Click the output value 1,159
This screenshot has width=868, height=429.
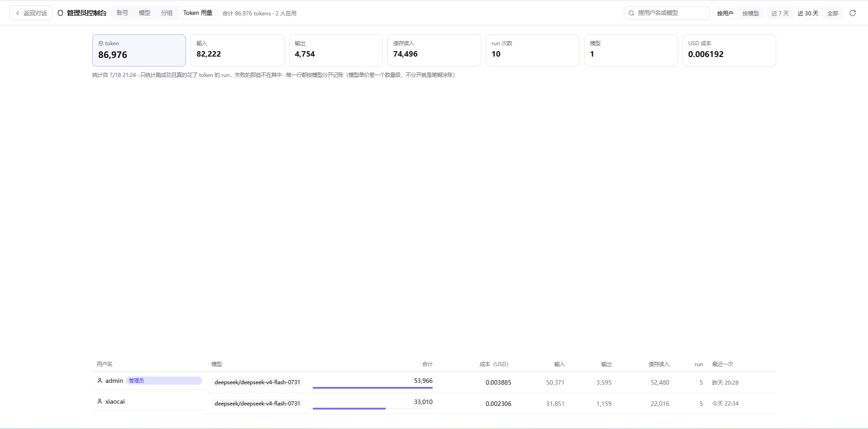pyautogui.click(x=604, y=404)
